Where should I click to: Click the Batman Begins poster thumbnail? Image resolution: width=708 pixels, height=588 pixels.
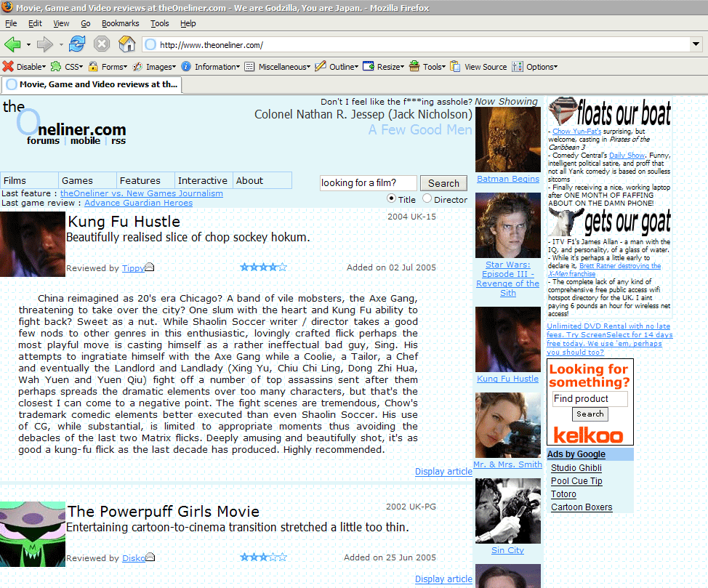point(508,140)
